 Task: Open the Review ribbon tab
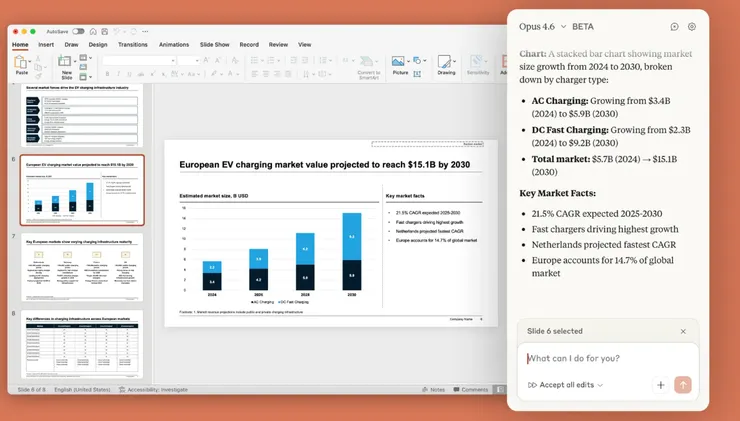278,44
